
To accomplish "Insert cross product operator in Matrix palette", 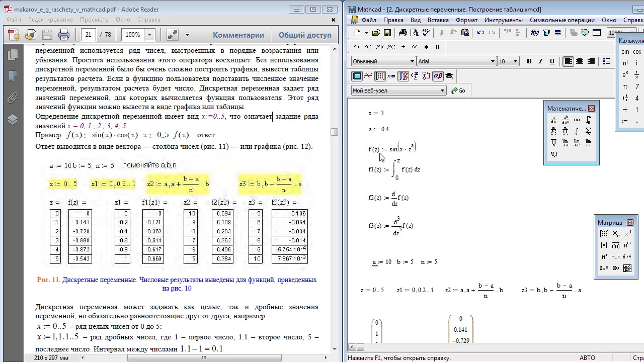I will pos(604,268).
